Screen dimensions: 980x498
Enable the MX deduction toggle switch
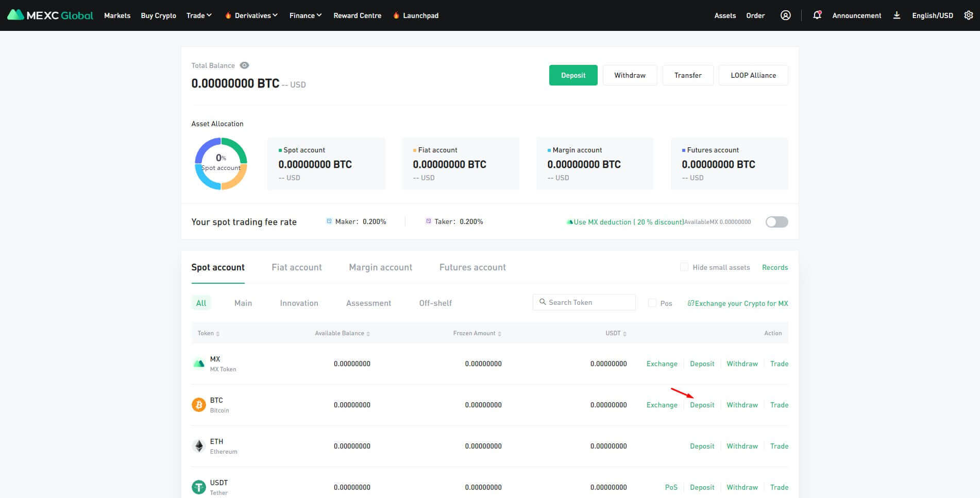(x=776, y=222)
